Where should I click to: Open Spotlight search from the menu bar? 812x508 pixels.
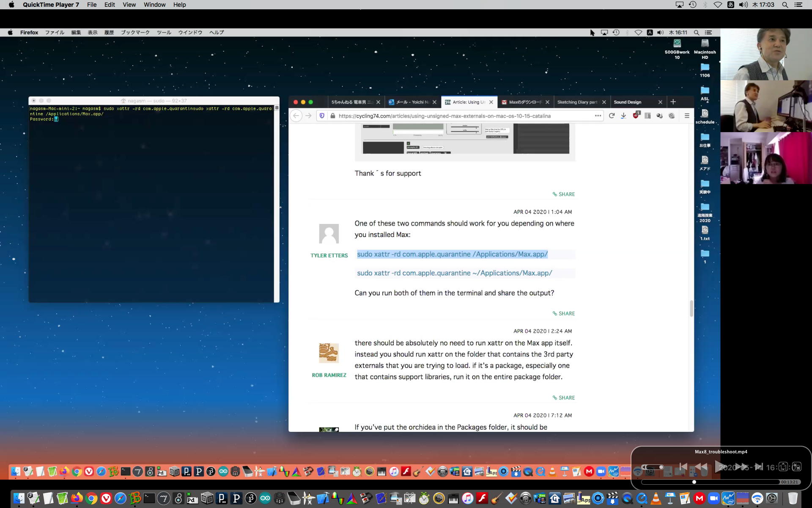[785, 5]
